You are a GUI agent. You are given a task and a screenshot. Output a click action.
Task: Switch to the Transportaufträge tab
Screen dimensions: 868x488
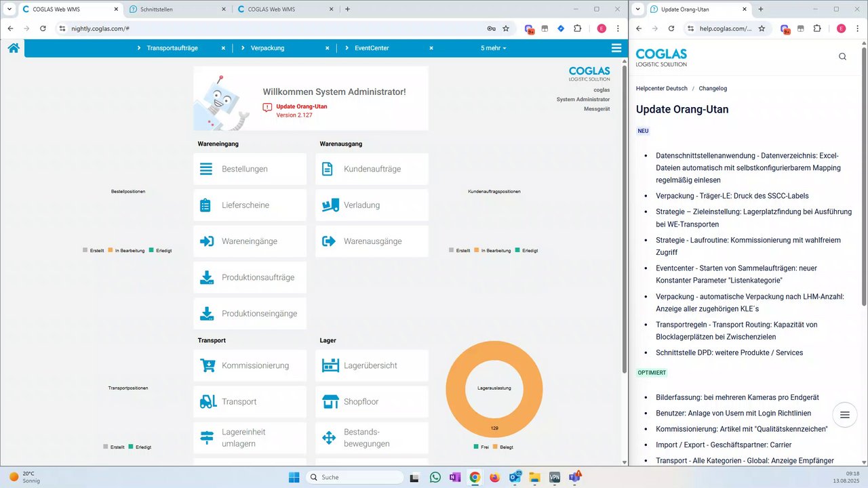pyautogui.click(x=172, y=48)
